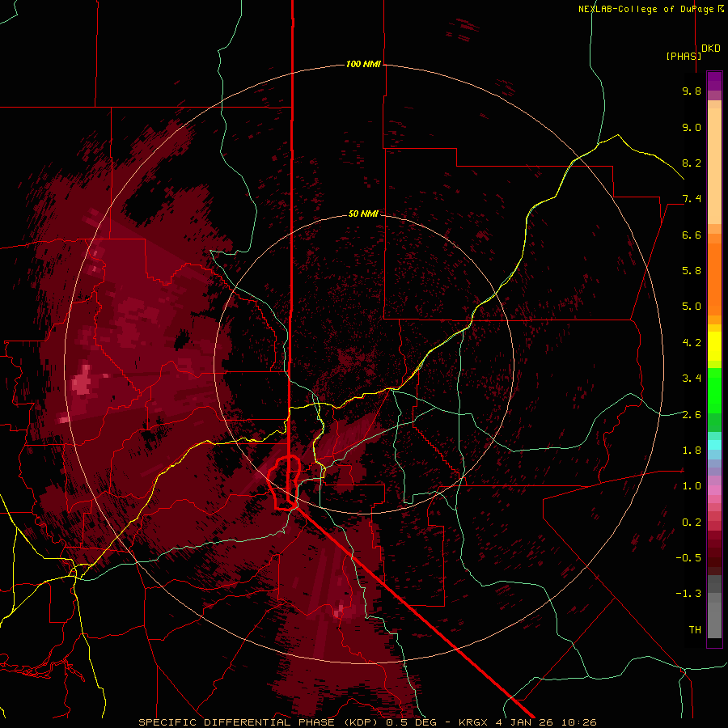The height and width of the screenshot is (728, 728).
Task: Click the brightest pink KDP echo west of the radar
Action: pos(81,381)
